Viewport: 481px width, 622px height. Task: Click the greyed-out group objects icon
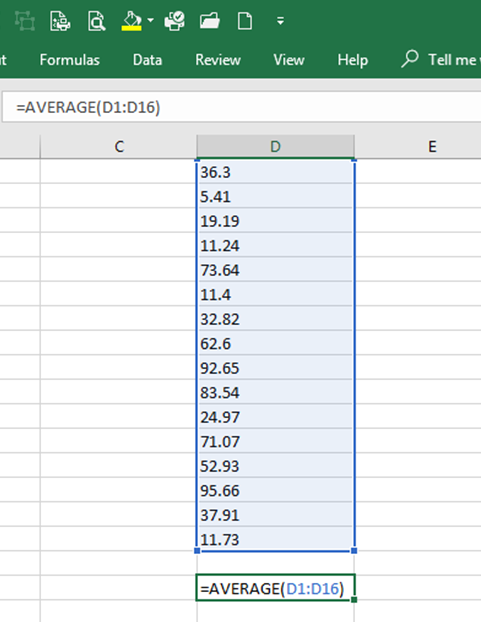pos(25,21)
